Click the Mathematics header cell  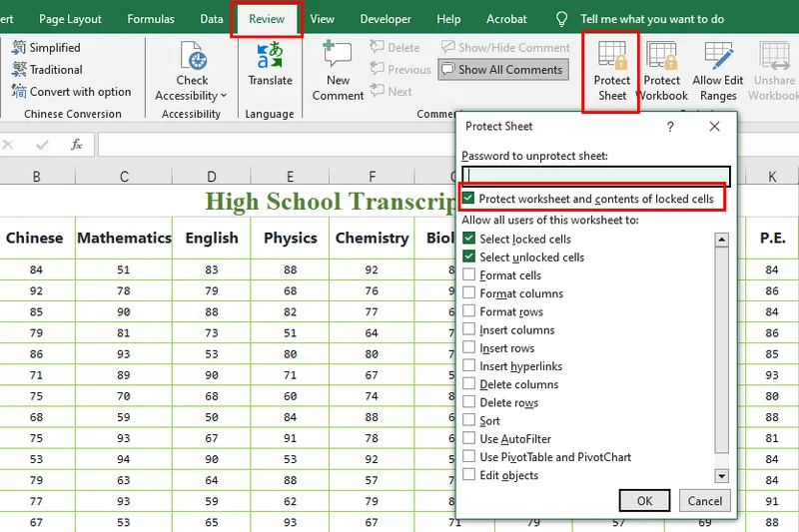pos(124,238)
